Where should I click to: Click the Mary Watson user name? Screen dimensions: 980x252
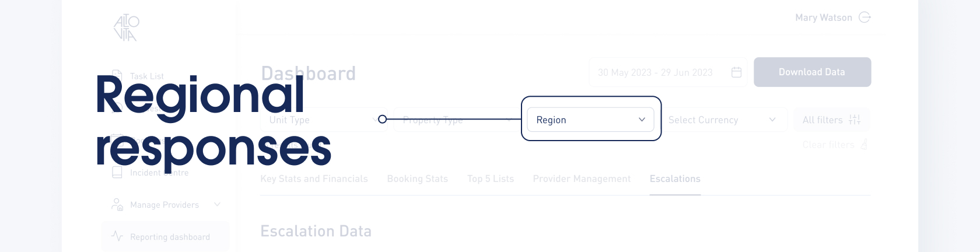[824, 17]
